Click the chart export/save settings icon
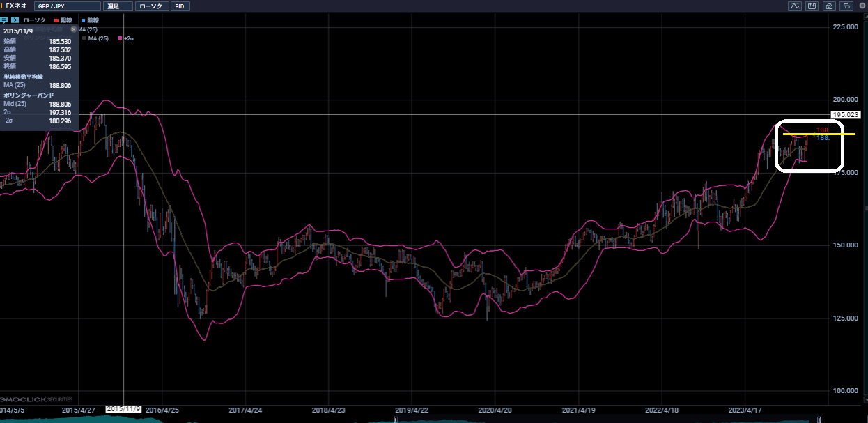The height and width of the screenshot is (423, 868). pyautogui.click(x=812, y=6)
